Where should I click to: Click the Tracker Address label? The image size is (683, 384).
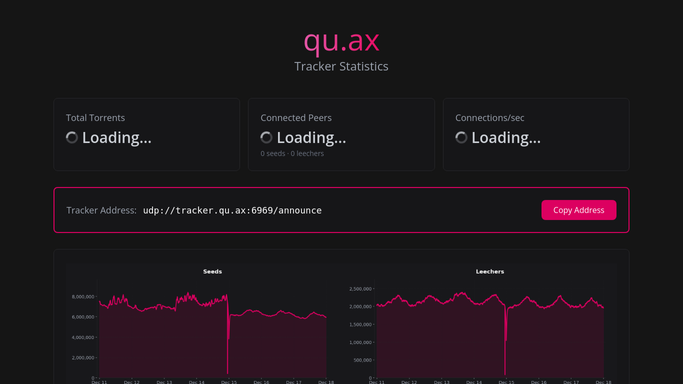point(101,210)
